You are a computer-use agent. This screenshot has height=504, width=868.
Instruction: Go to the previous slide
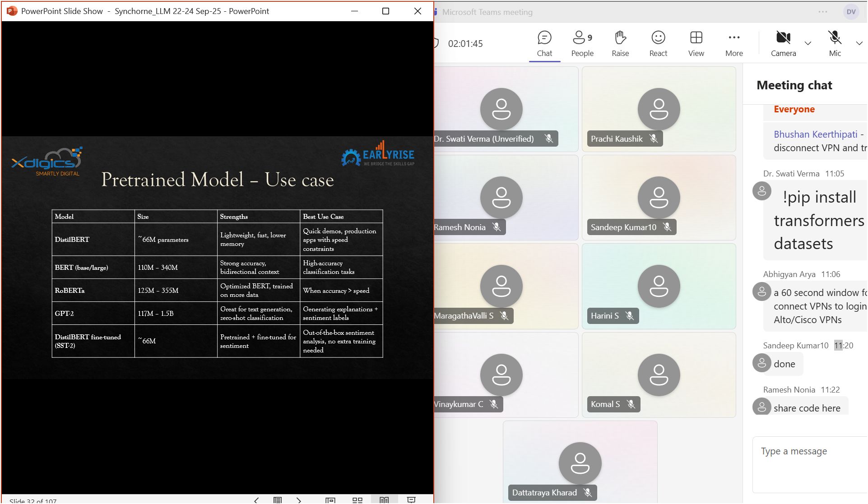[x=256, y=500]
